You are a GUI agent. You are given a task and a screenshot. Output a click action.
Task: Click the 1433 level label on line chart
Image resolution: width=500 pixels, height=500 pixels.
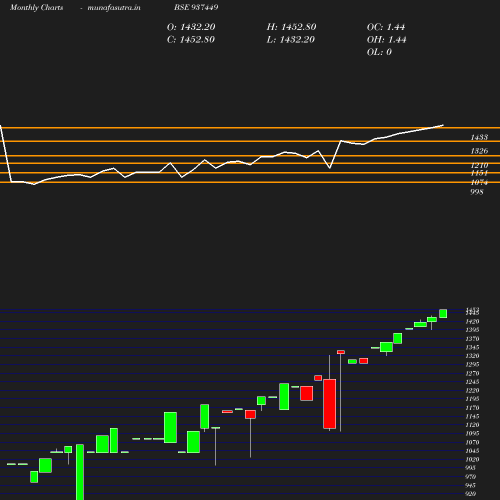coord(479,137)
